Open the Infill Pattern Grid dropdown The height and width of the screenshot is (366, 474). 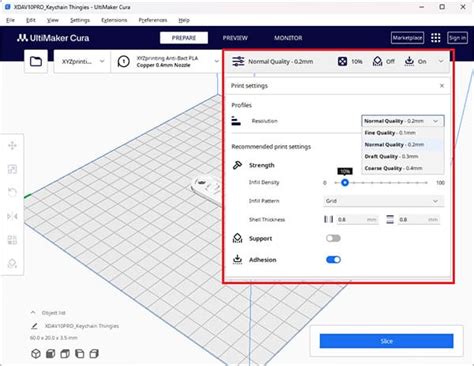(383, 201)
